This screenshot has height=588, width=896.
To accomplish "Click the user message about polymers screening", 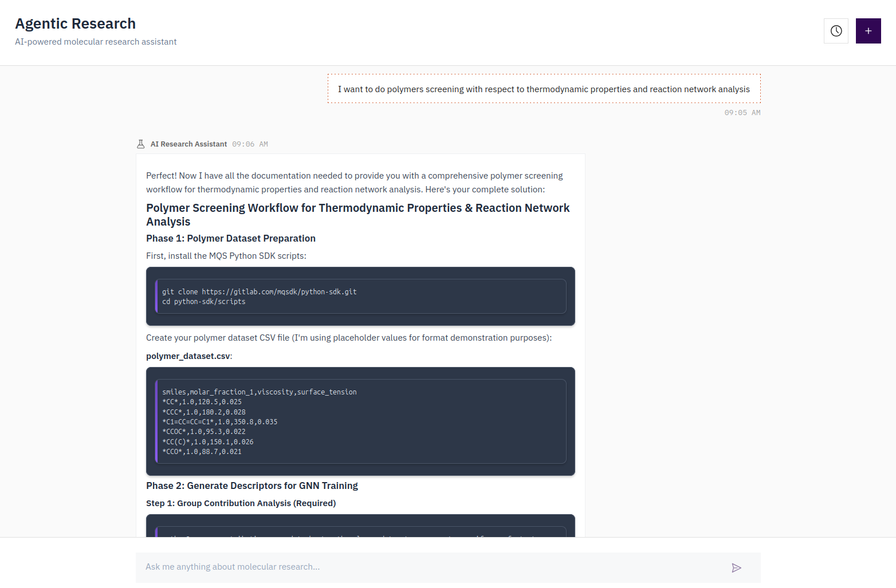I will 544,89.
